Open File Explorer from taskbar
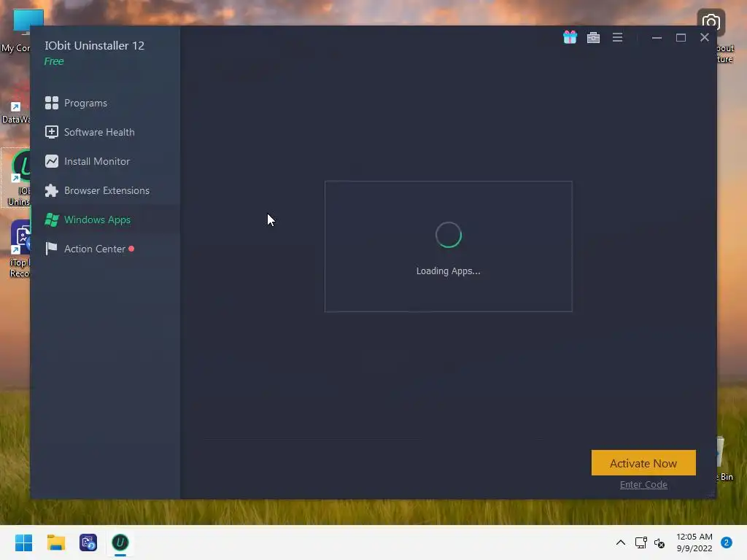747x560 pixels. pyautogui.click(x=55, y=542)
